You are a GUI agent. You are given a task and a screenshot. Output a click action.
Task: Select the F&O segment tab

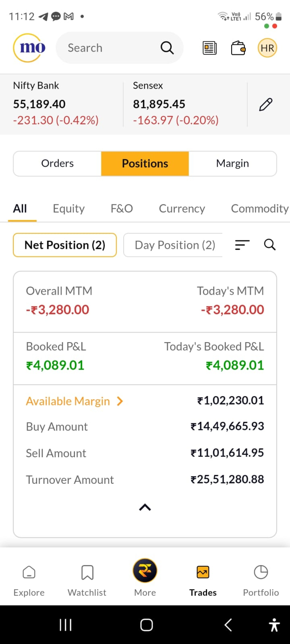coord(122,208)
